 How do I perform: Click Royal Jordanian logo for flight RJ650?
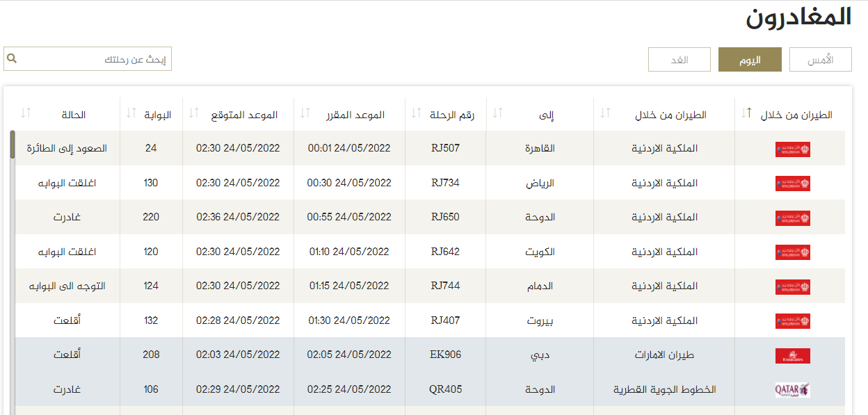(x=792, y=218)
